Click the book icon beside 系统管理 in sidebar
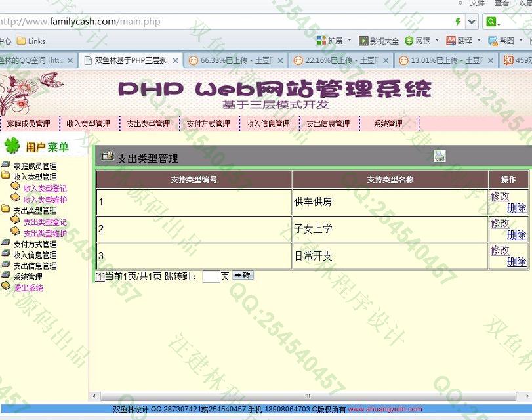This screenshot has height=420, width=532. [6, 275]
